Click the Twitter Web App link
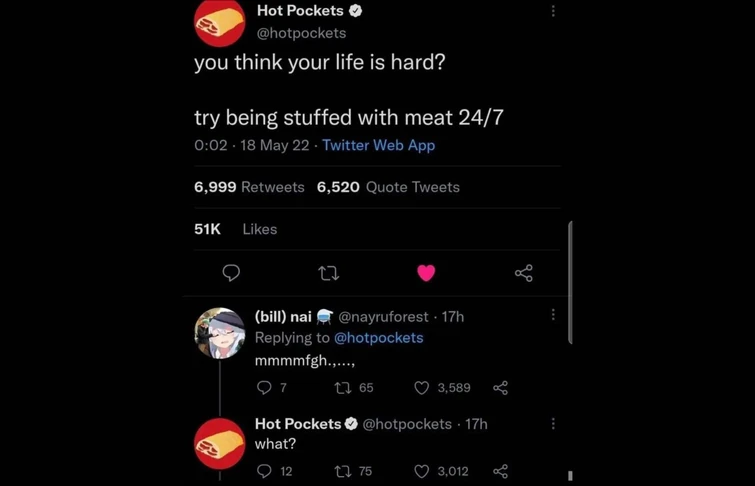Screen dimensions: 755x486 point(378,145)
